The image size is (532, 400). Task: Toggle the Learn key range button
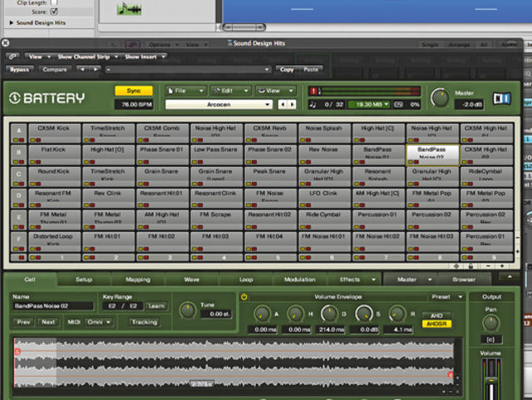click(x=156, y=306)
